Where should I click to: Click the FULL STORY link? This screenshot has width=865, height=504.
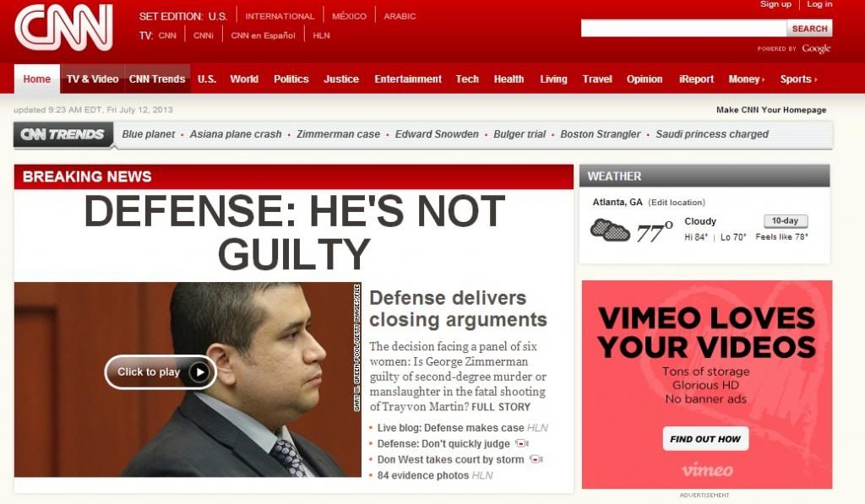[501, 407]
